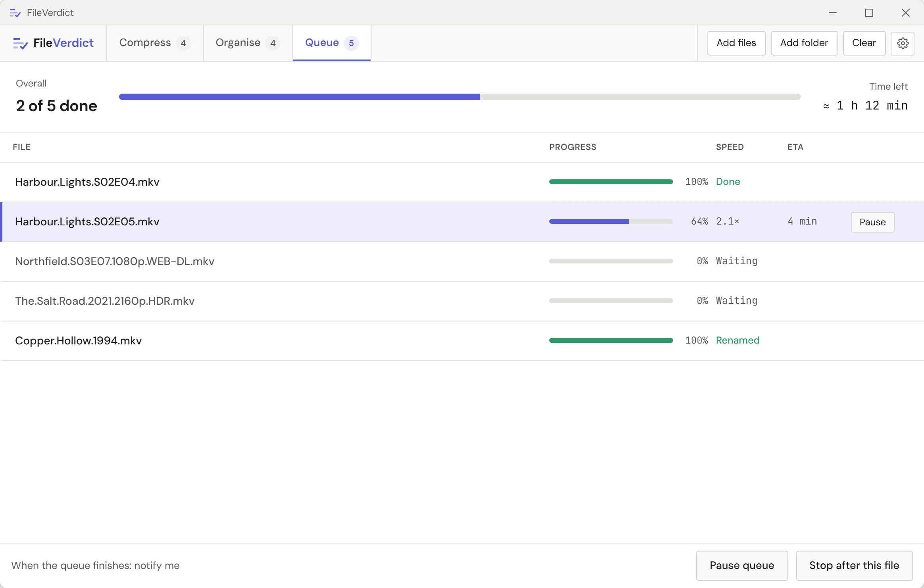Click the Northfield file's empty progress bar
The height and width of the screenshot is (588, 924).
tap(611, 261)
